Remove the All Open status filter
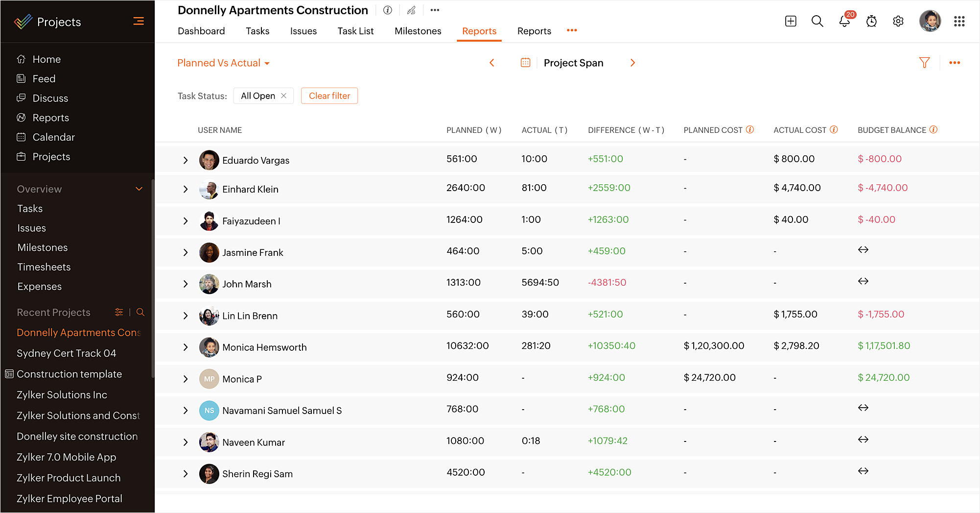Viewport: 980px width, 513px height. [x=284, y=96]
